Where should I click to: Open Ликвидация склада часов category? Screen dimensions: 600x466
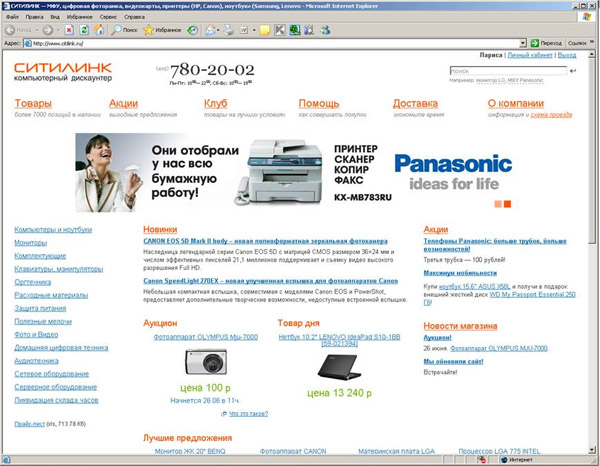pos(56,400)
